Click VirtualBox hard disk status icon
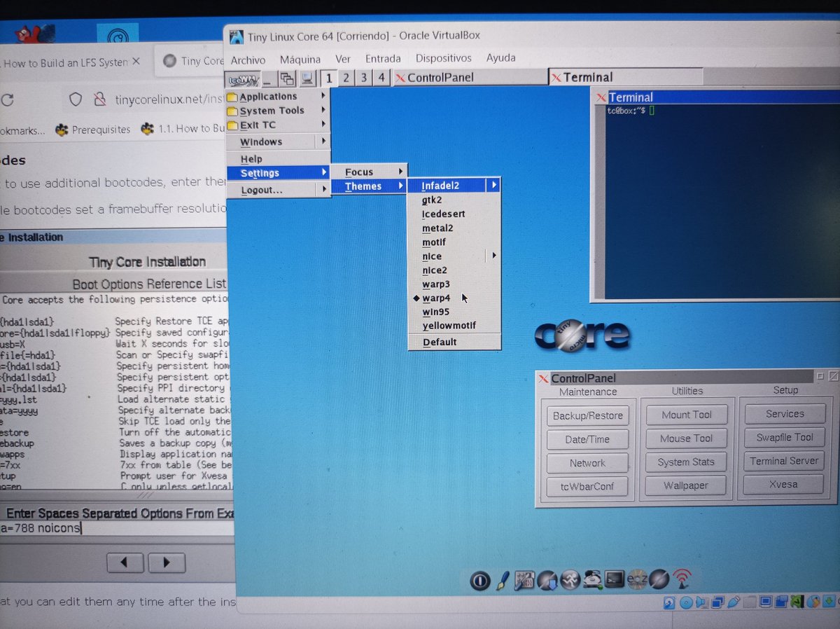840x629 pixels. 669,603
